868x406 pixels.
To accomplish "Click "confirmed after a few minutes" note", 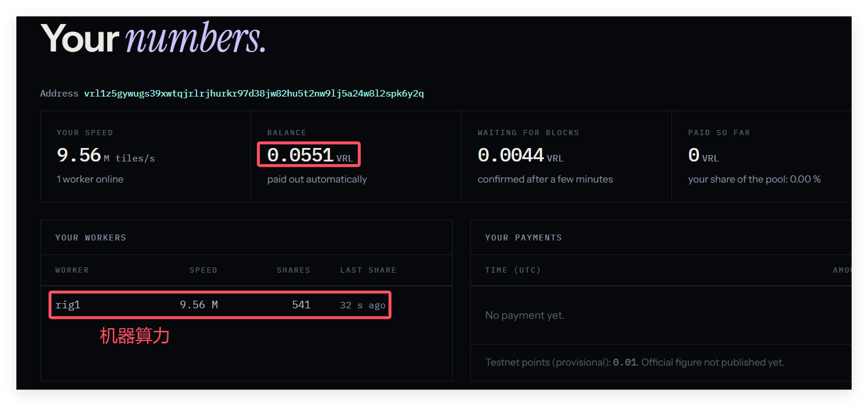I will (545, 180).
